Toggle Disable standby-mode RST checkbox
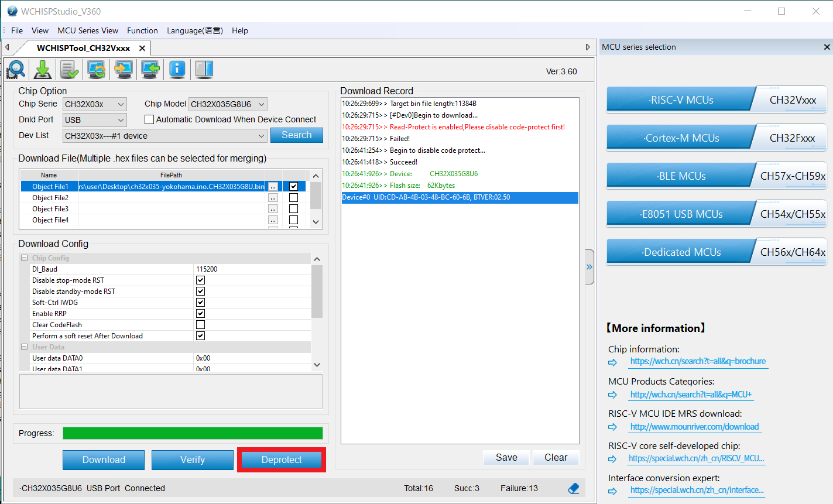This screenshot has height=504, width=833. pyautogui.click(x=200, y=292)
